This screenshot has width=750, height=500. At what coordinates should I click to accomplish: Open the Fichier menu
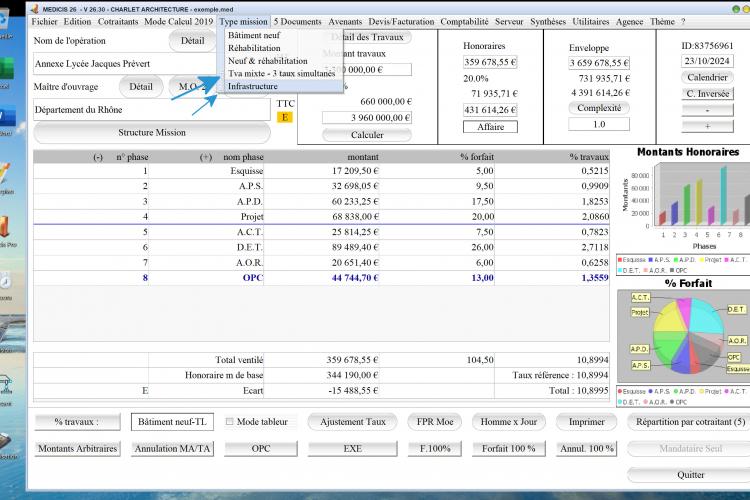point(44,22)
